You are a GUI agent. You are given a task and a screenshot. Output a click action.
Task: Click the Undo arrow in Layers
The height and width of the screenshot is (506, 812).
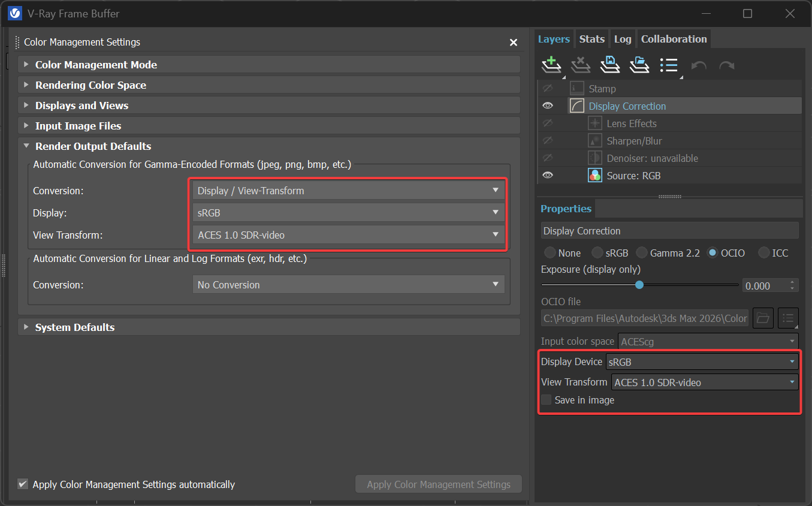point(698,65)
